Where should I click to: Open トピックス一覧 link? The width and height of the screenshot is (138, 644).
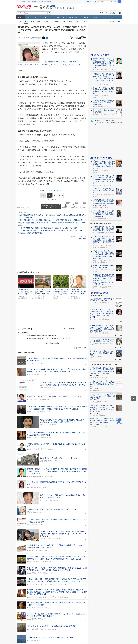115,22
